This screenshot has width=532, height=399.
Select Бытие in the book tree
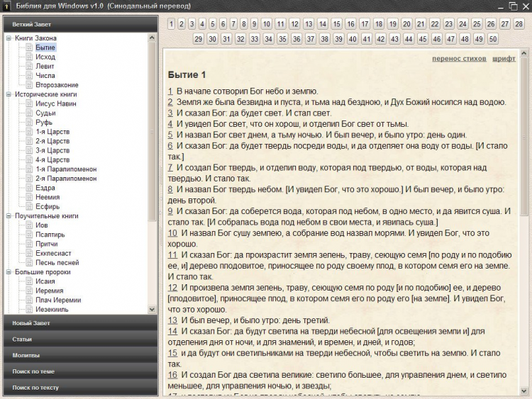45,47
